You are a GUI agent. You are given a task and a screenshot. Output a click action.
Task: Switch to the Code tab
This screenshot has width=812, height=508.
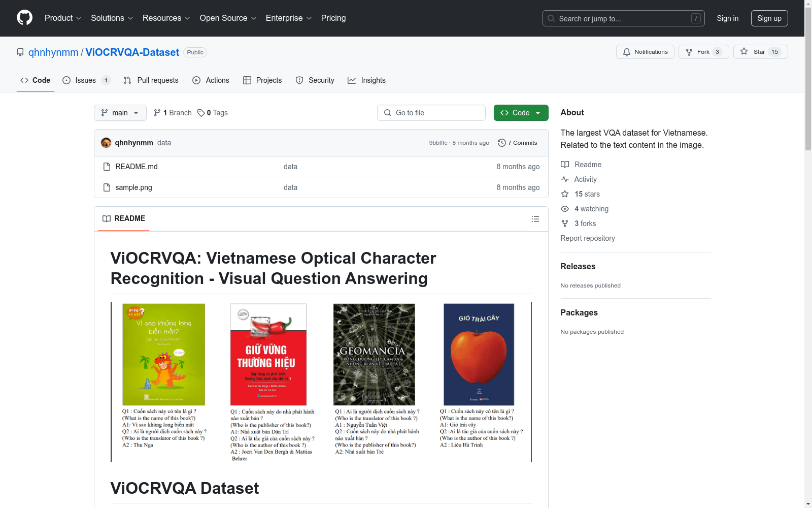tap(35, 80)
